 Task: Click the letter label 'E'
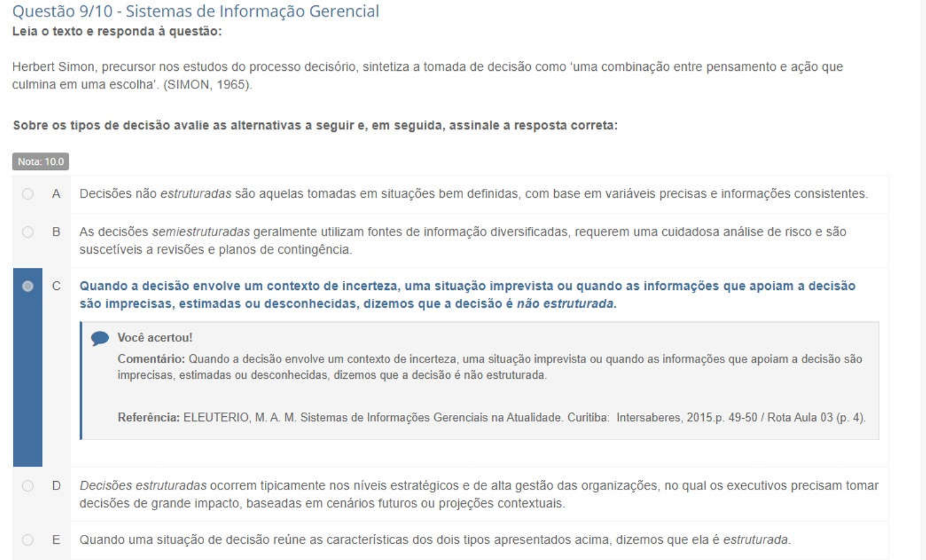[x=56, y=540]
